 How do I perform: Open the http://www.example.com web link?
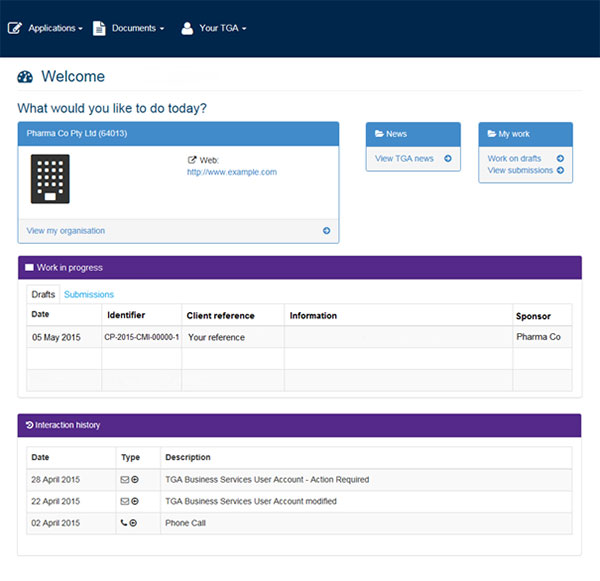[x=231, y=172]
